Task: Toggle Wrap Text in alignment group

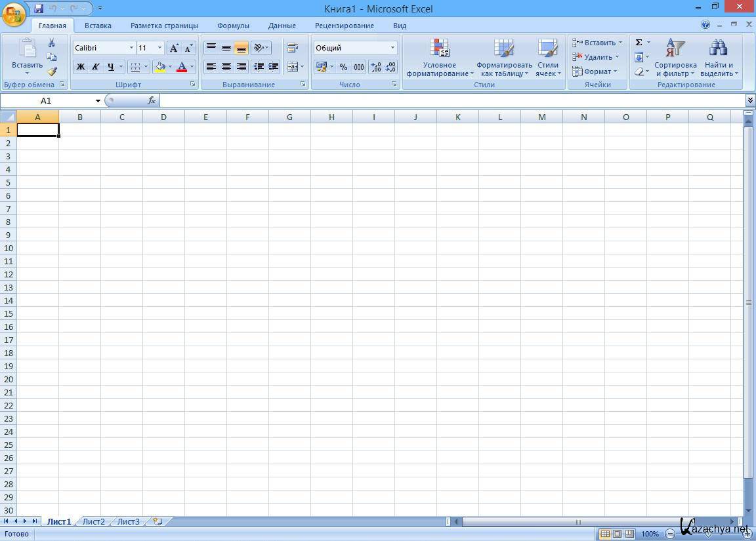Action: click(x=293, y=48)
